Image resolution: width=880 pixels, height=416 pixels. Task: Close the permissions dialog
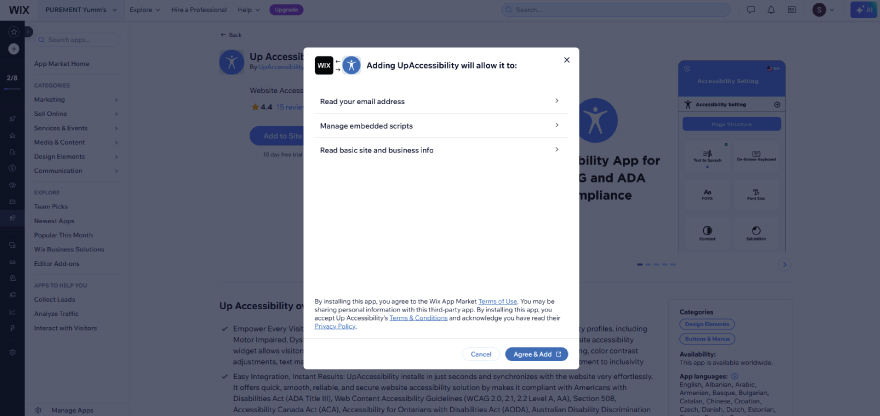click(x=567, y=60)
